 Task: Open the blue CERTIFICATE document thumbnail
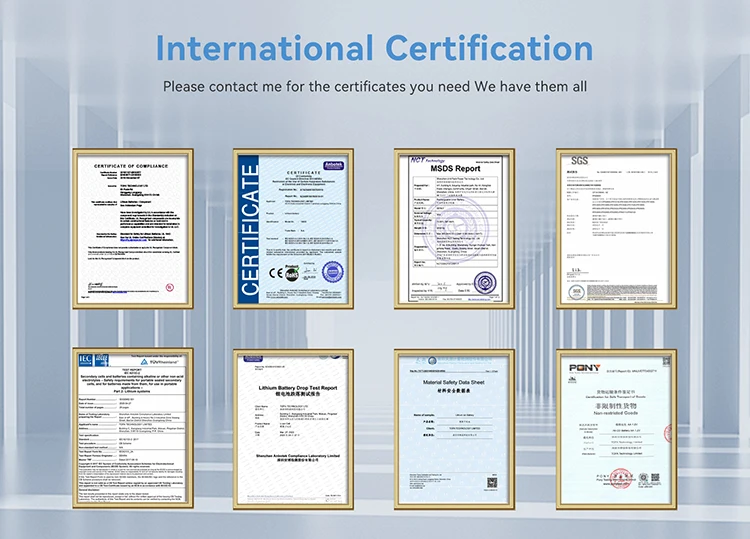(293, 228)
